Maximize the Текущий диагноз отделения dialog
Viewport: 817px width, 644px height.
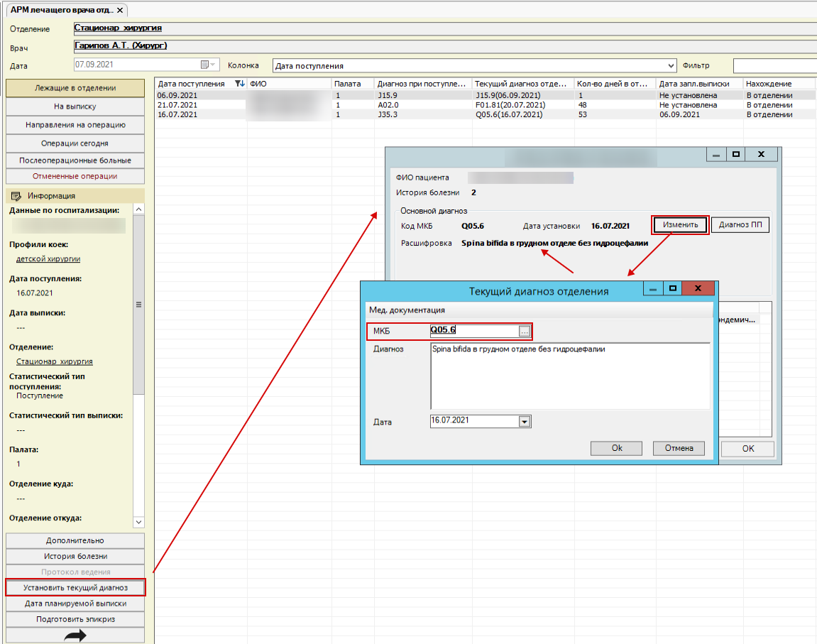(x=673, y=288)
